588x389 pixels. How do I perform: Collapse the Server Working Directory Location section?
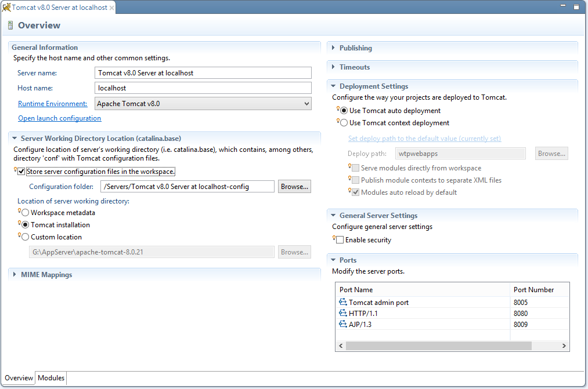click(x=15, y=138)
